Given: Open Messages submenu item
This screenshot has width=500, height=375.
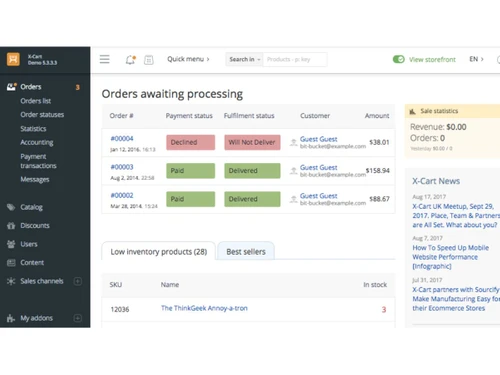Looking at the screenshot, I should (35, 179).
